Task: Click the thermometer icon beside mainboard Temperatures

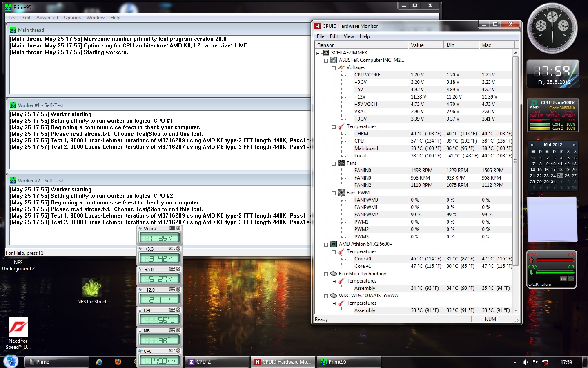Action: click(341, 126)
